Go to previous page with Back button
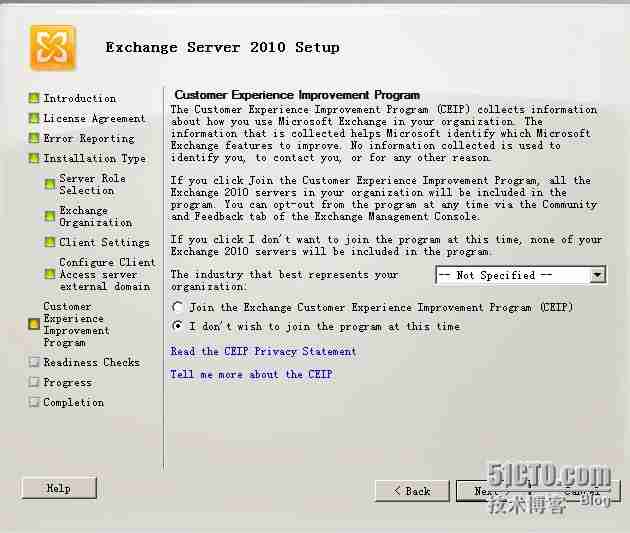The image size is (630, 533). [412, 491]
